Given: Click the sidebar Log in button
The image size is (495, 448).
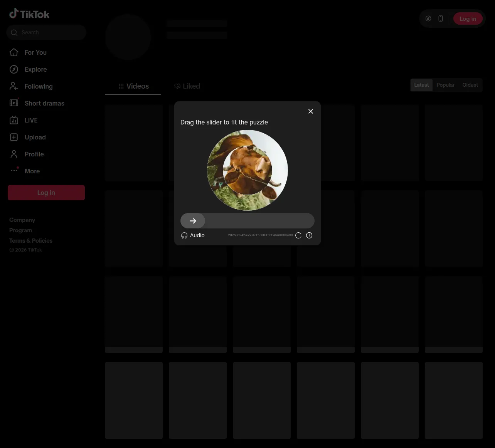Looking at the screenshot, I should [46, 193].
